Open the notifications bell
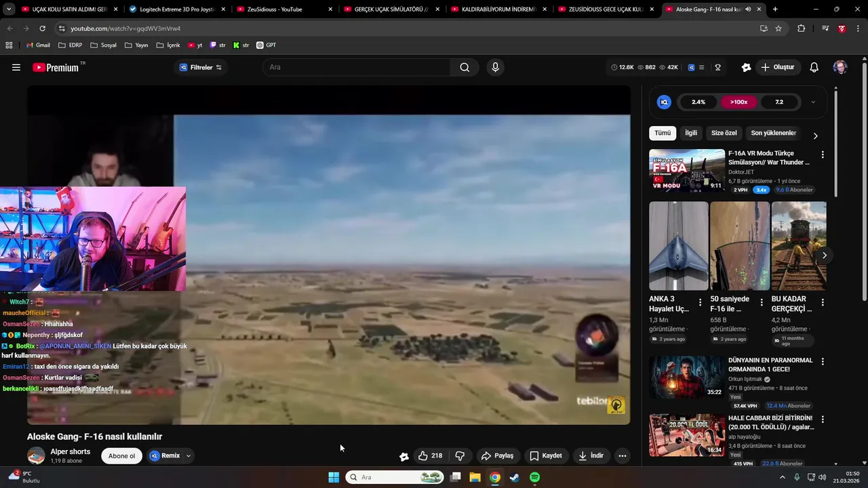The width and height of the screenshot is (868, 488). 814,67
